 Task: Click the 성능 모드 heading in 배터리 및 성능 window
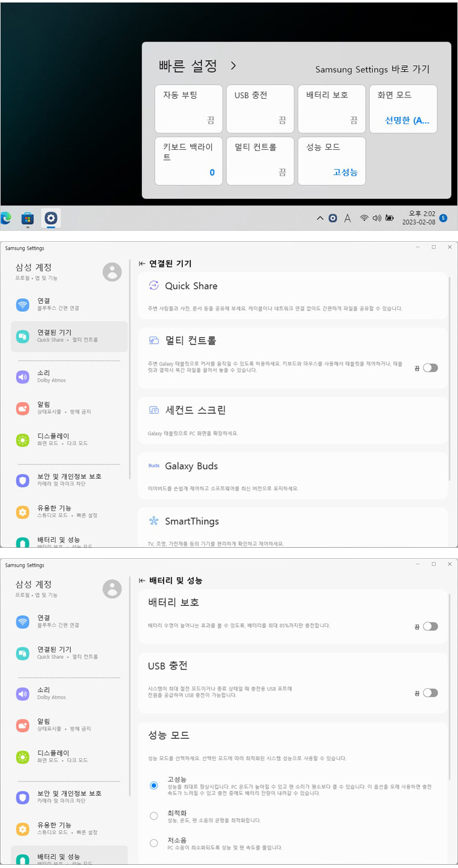(169, 735)
